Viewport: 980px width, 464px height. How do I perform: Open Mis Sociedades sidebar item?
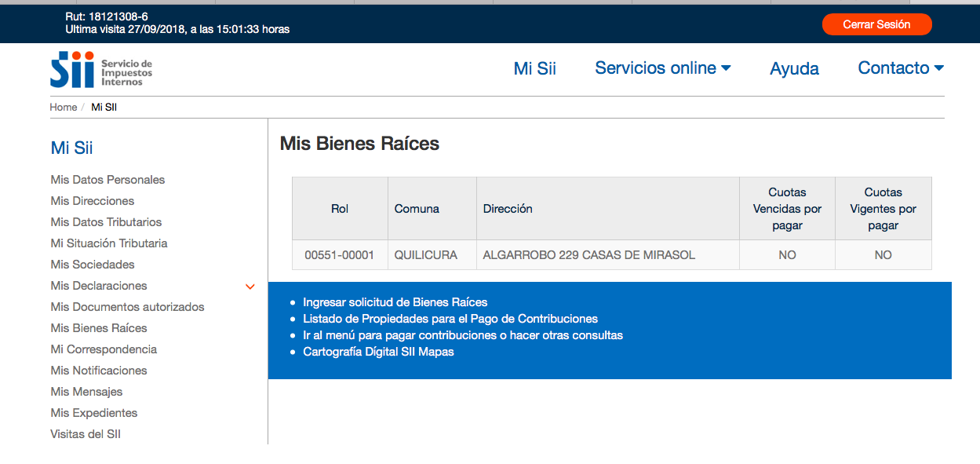(93, 265)
